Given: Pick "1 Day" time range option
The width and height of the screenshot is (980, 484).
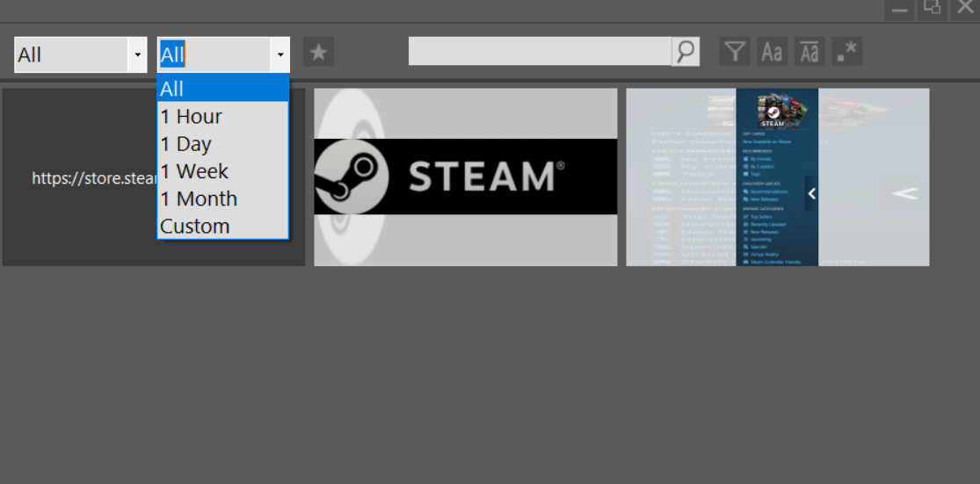Looking at the screenshot, I should point(222,143).
